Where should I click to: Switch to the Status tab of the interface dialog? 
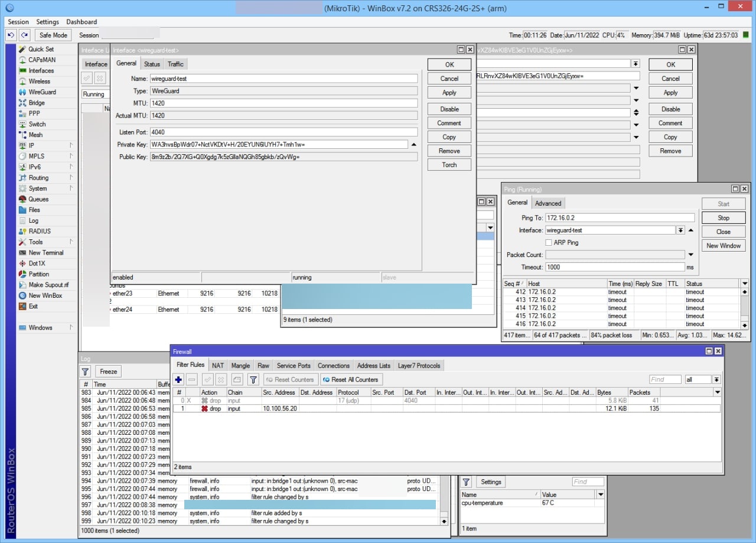tap(152, 64)
